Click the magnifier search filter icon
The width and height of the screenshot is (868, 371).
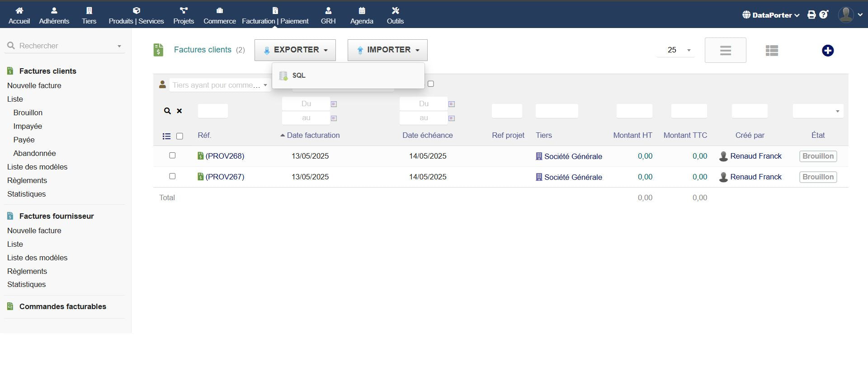click(x=167, y=111)
